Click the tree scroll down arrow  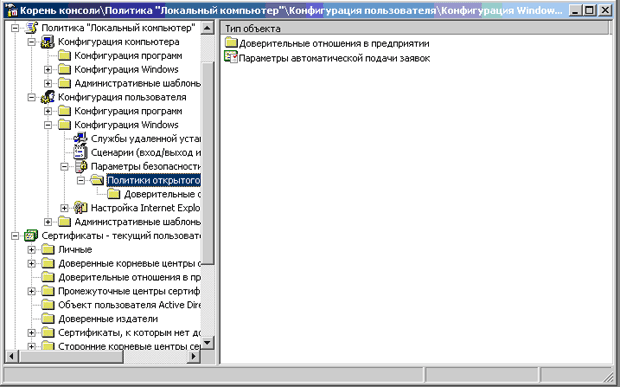208,342
